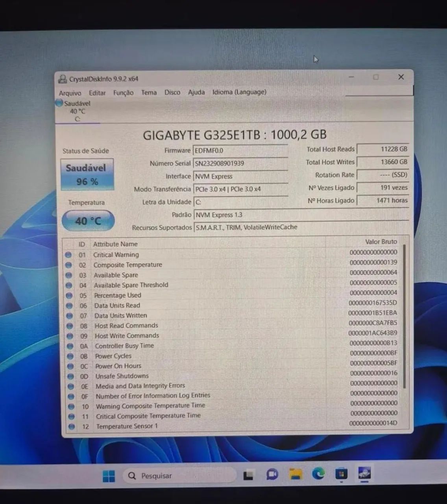Open Microsoft Edge from the taskbar
Image resolution: width=447 pixels, height=504 pixels.
[x=318, y=474]
